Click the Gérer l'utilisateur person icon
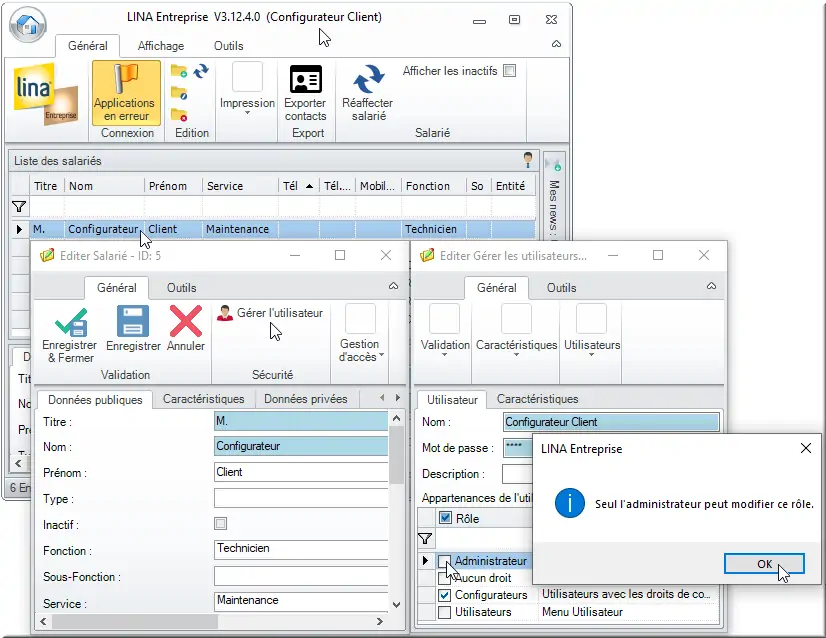Viewport: 826px width, 638px height. click(225, 313)
